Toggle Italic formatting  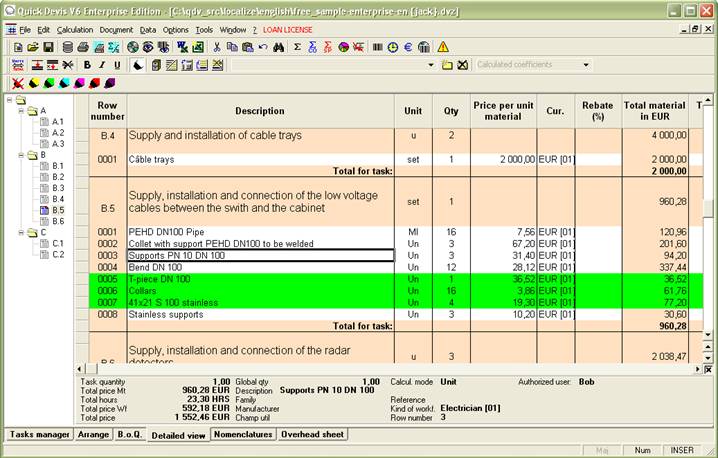pos(102,65)
